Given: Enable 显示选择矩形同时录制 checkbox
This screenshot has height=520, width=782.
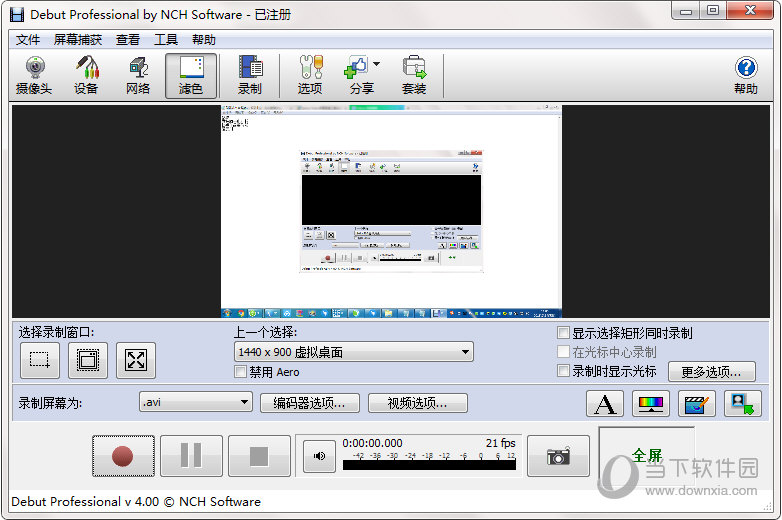Looking at the screenshot, I should 563,333.
